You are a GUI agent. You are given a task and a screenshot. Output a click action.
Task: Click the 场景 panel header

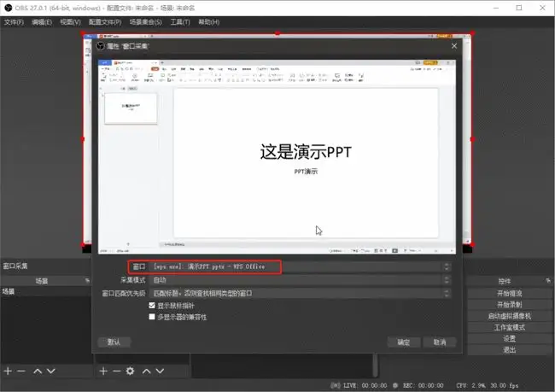coord(42,281)
